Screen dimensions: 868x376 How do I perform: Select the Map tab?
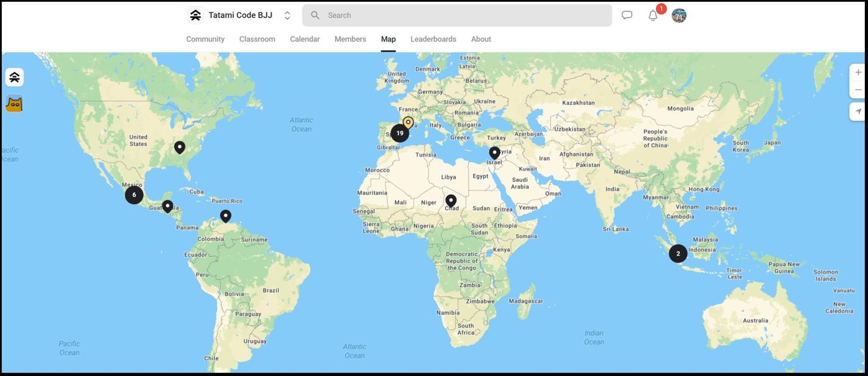click(388, 39)
